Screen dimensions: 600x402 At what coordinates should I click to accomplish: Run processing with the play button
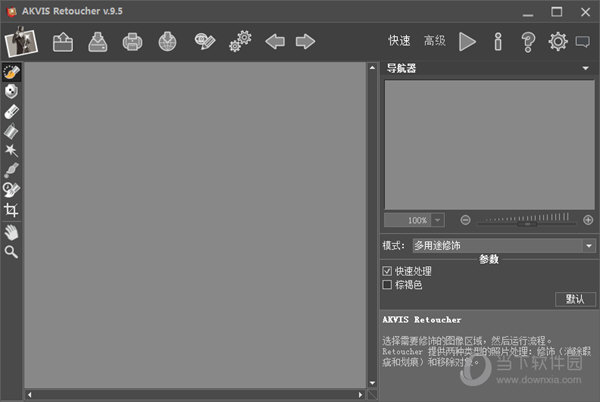(x=467, y=41)
